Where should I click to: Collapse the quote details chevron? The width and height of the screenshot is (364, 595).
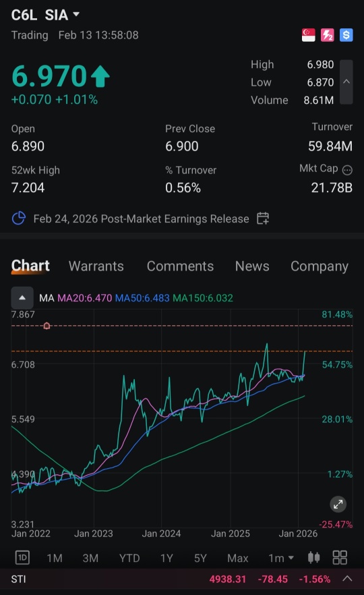pos(346,82)
